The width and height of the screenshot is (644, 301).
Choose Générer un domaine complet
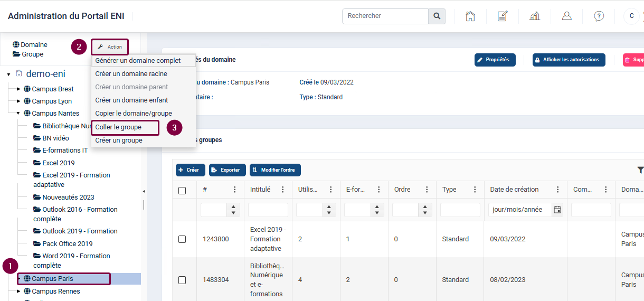(x=143, y=61)
